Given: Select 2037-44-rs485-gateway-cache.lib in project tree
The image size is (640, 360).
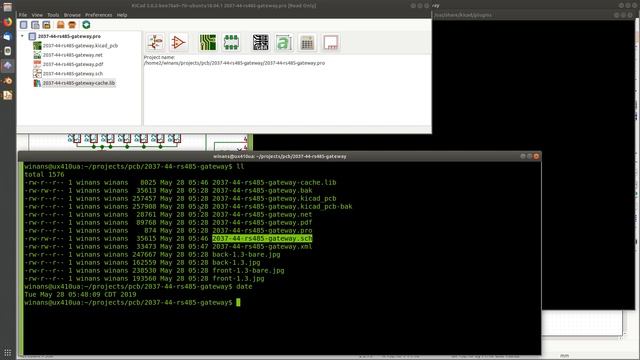Looking at the screenshot, I should [x=79, y=83].
